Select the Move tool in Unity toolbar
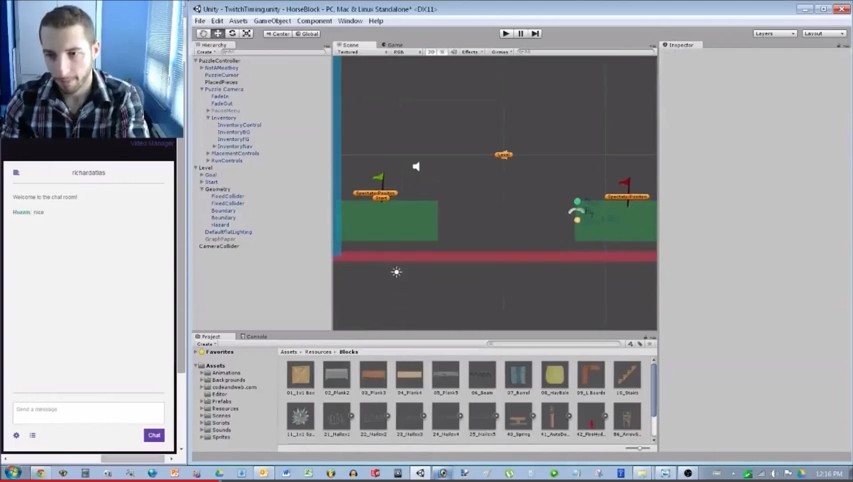 218,33
